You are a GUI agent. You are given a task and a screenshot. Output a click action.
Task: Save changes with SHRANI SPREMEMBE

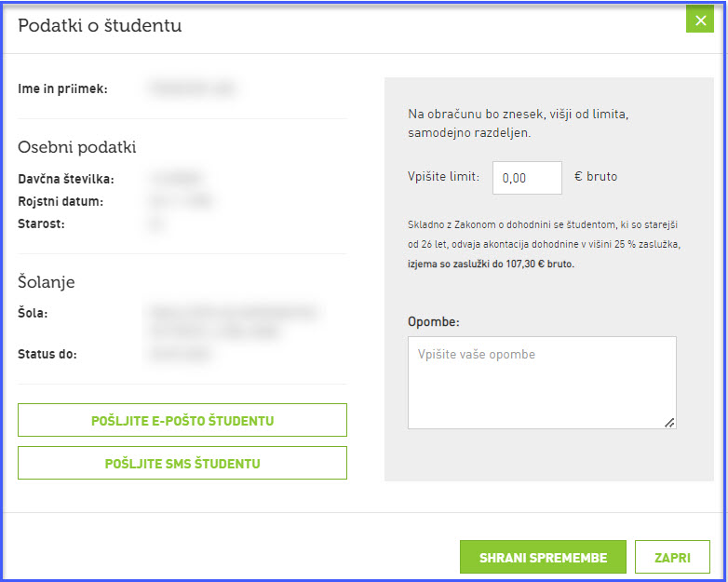pyautogui.click(x=543, y=558)
